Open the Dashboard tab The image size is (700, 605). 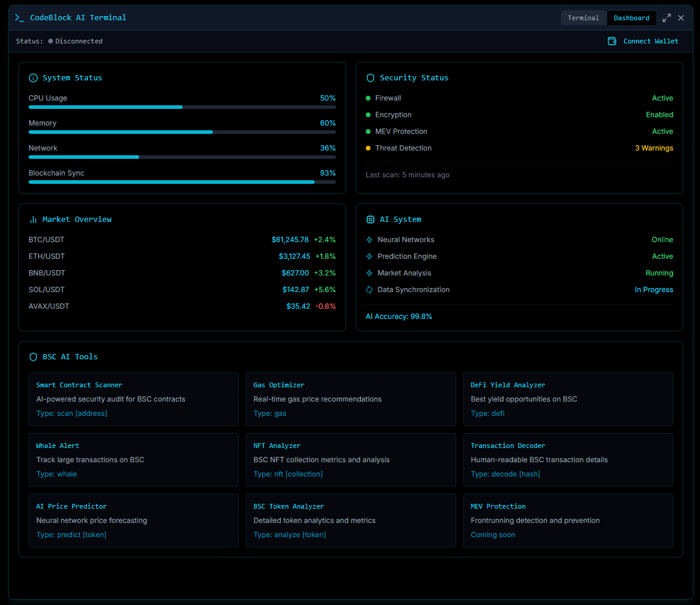coord(632,18)
